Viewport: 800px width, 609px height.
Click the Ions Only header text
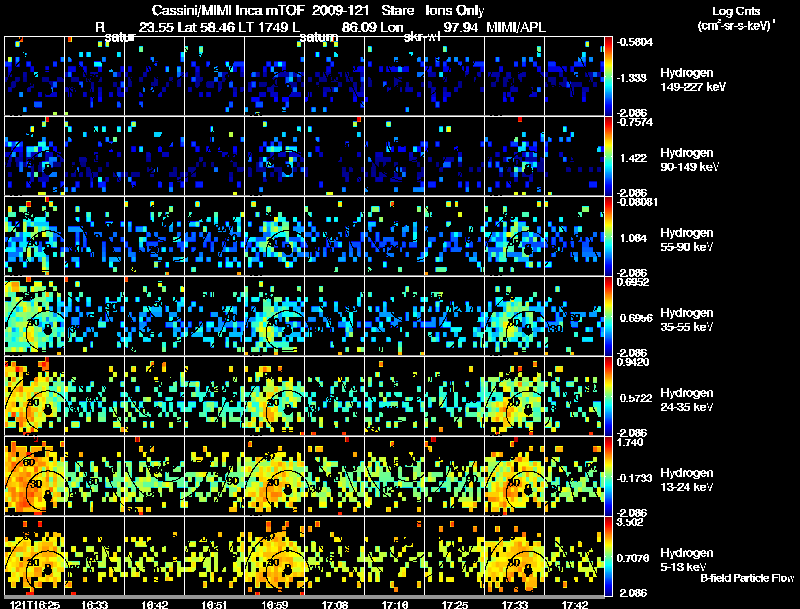[x=455, y=10]
